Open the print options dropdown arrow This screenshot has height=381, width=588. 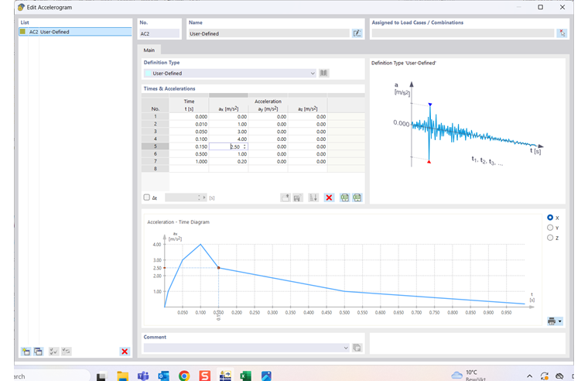(x=560, y=321)
